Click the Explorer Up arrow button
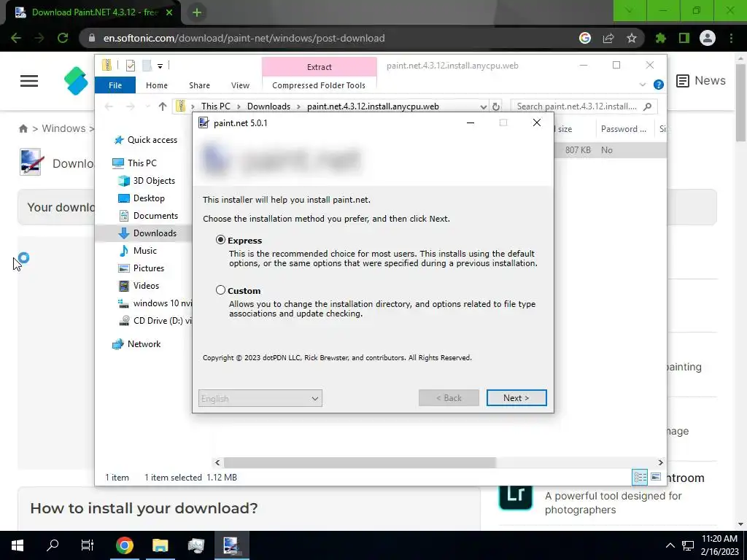 [x=163, y=106]
